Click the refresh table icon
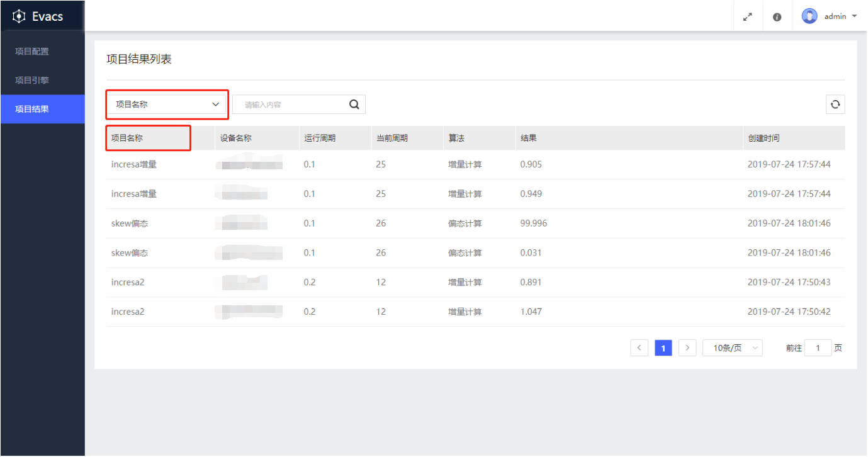The width and height of the screenshot is (868, 457). [835, 104]
